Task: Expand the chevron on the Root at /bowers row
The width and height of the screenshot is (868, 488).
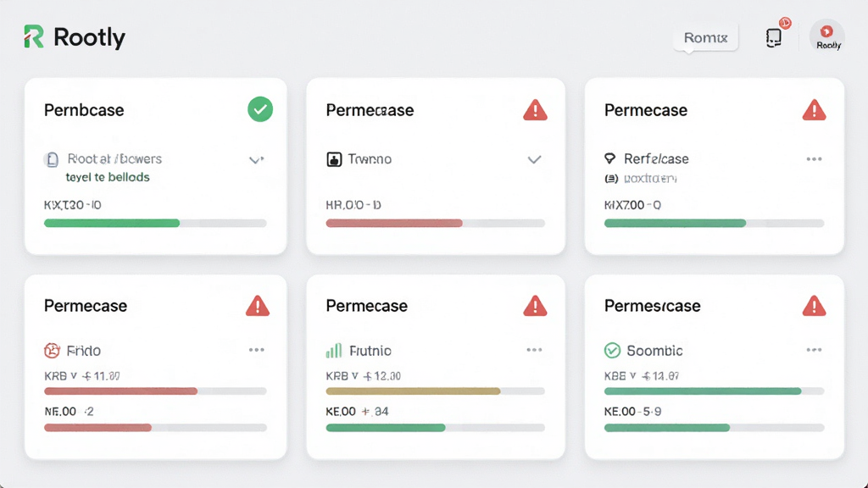Action: pos(256,160)
